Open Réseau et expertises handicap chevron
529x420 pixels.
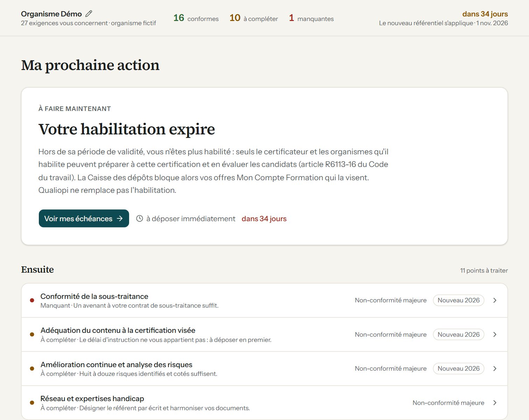(x=495, y=403)
